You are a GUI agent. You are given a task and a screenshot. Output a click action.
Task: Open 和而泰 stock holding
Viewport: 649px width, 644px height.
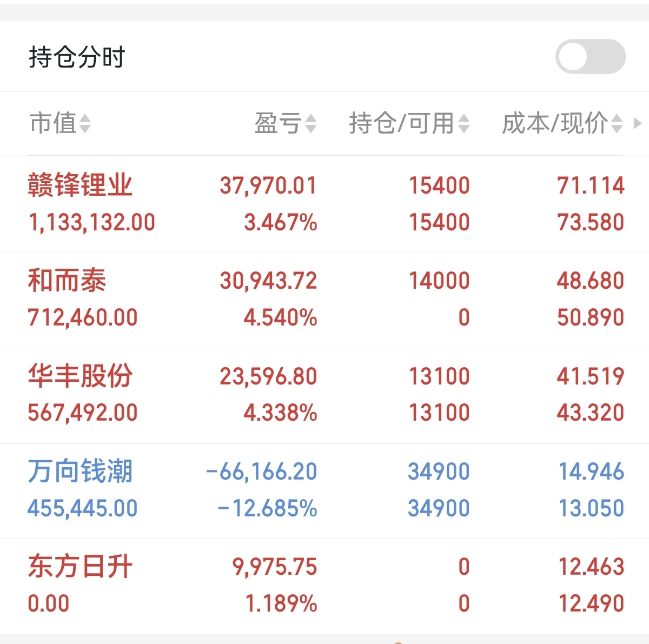coord(67,281)
